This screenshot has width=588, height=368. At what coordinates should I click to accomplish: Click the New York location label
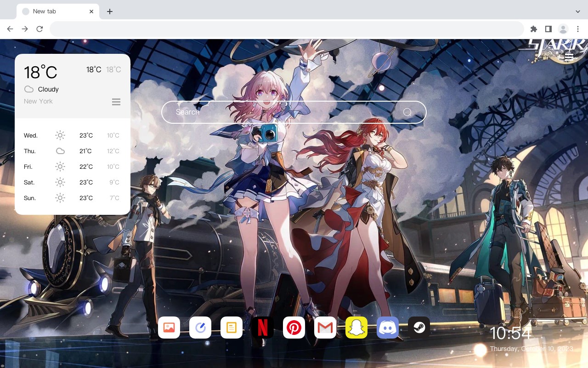point(38,101)
